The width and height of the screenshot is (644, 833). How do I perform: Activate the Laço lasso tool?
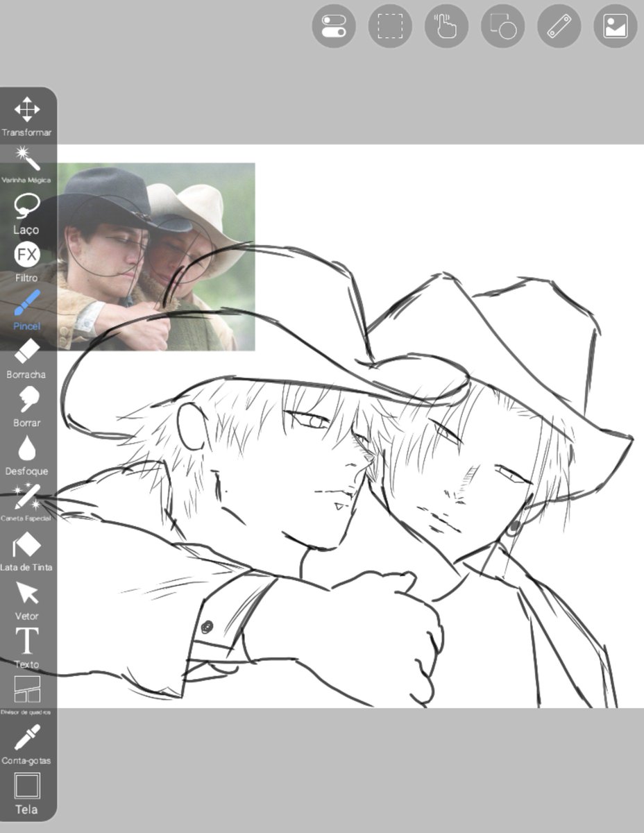point(27,213)
